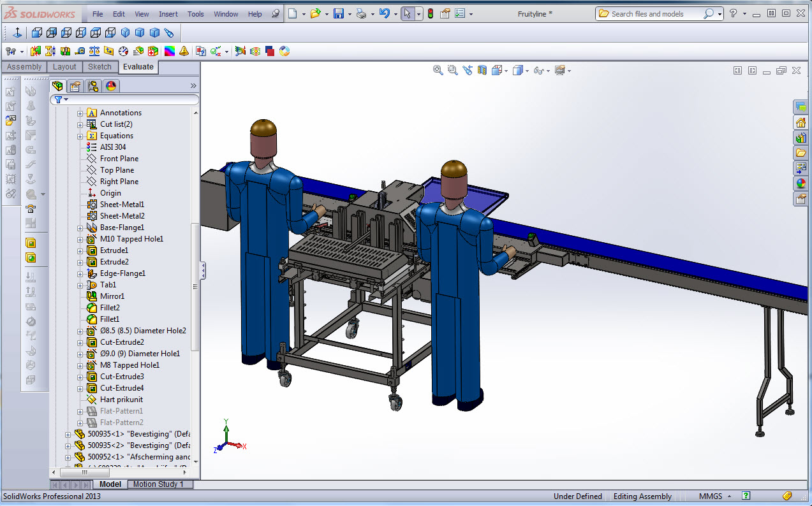Open File Explorer folder task pane icon
The width and height of the screenshot is (812, 506).
click(801, 153)
